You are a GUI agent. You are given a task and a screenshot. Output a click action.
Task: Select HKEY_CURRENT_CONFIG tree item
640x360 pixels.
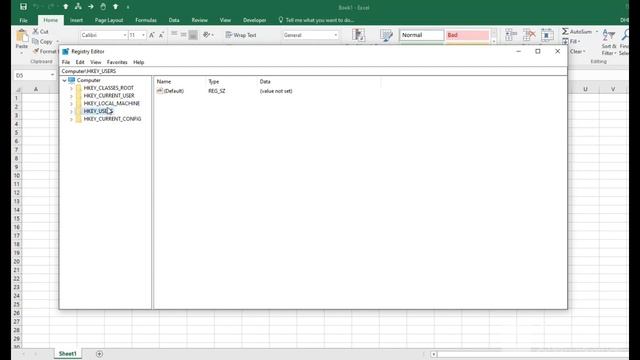(x=112, y=119)
